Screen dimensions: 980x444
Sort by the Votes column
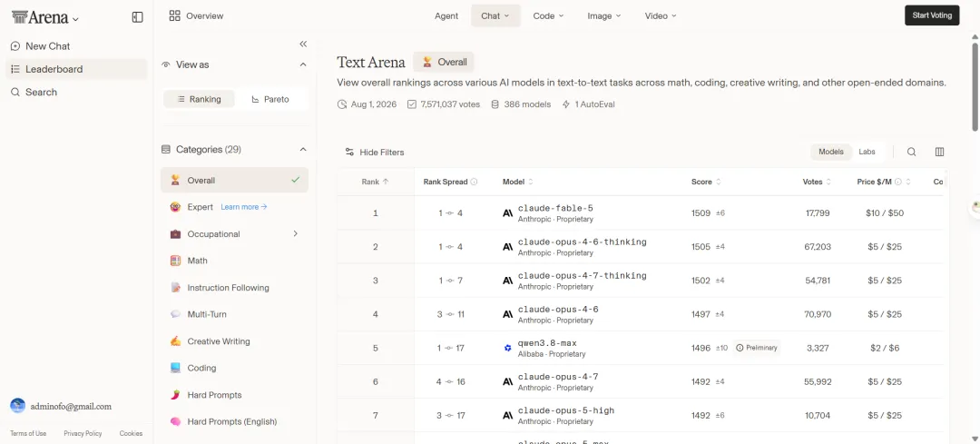[817, 182]
